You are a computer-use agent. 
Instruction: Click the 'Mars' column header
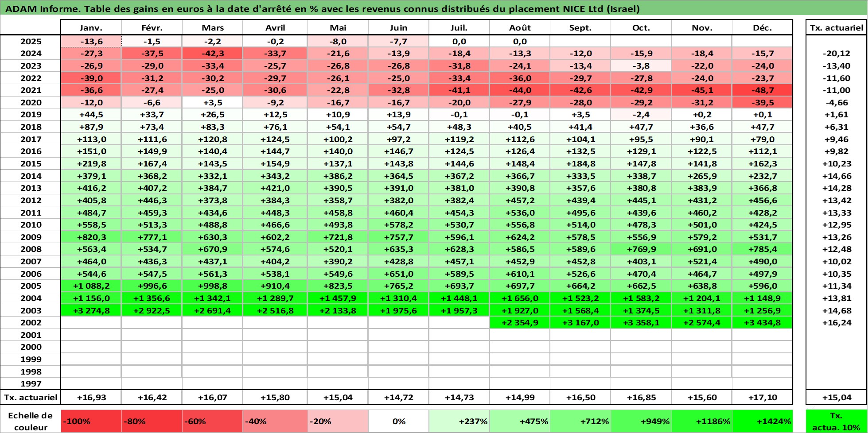pos(212,27)
